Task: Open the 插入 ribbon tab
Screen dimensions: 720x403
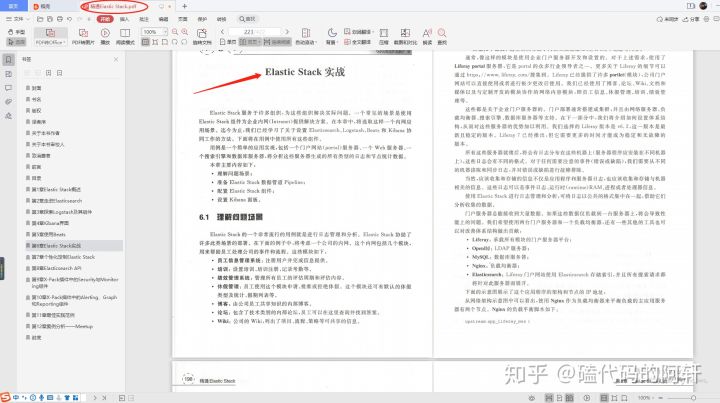Action: 124,19
